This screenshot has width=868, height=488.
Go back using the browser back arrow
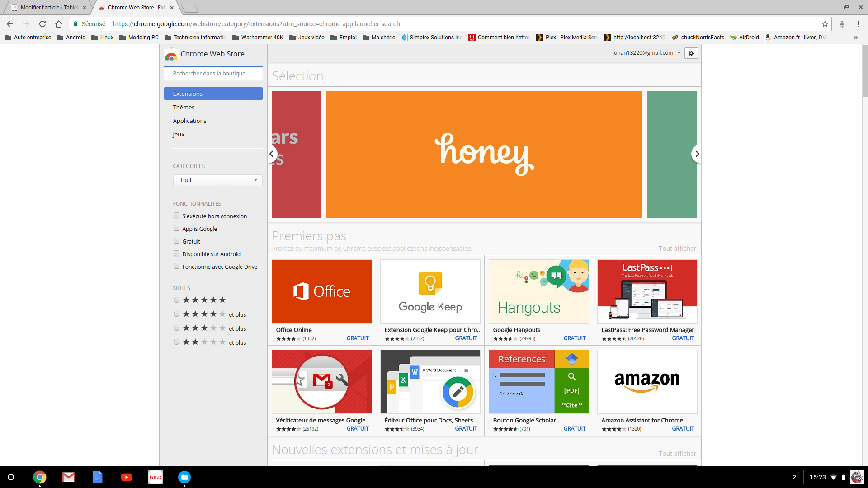pos(10,24)
